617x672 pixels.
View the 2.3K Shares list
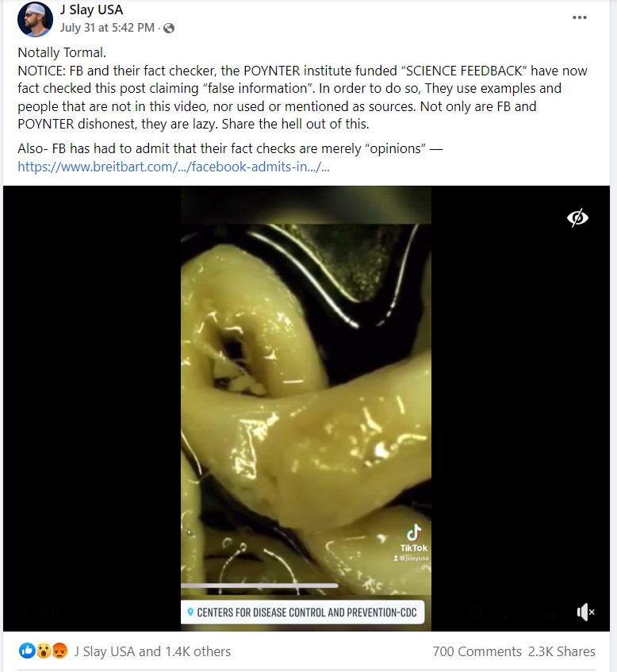tap(561, 651)
